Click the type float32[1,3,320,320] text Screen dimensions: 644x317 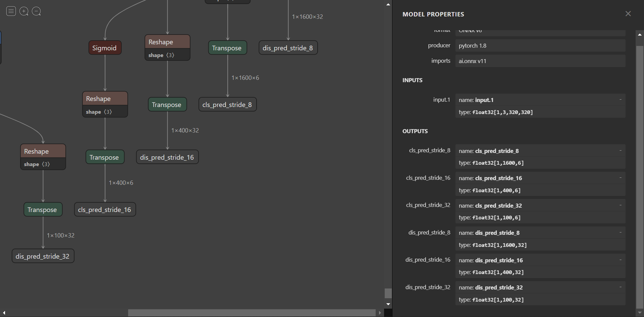click(x=496, y=112)
